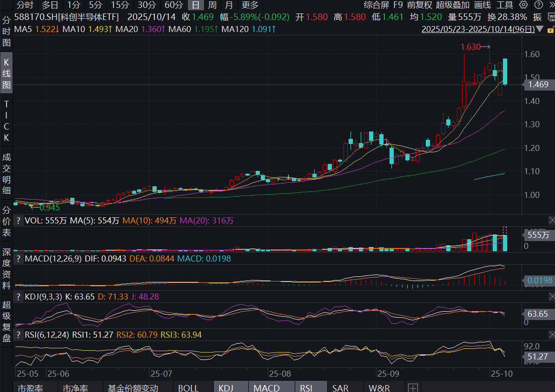The image size is (555, 392).
Task: Click the help icon beside MACD(12,26,9)
Action: [x=19, y=258]
